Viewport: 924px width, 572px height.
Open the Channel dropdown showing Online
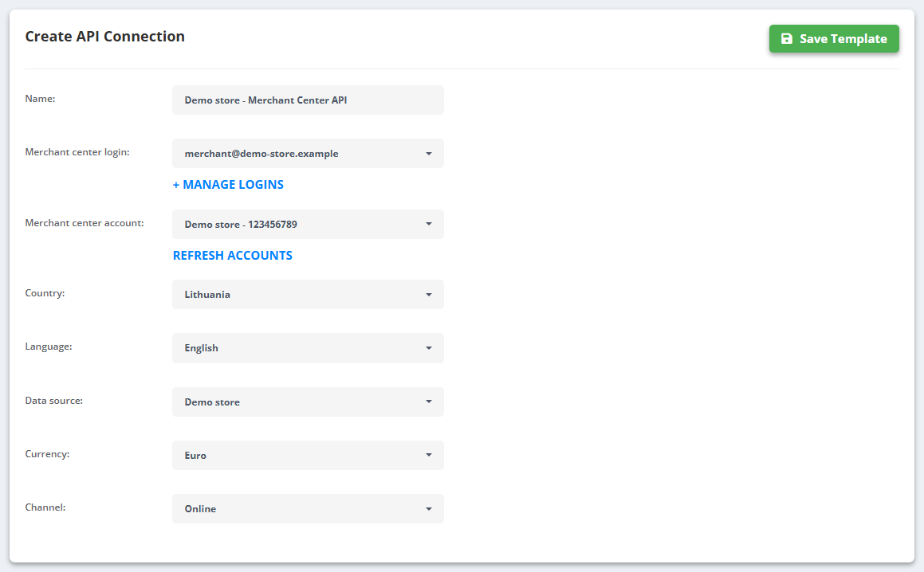click(x=308, y=508)
